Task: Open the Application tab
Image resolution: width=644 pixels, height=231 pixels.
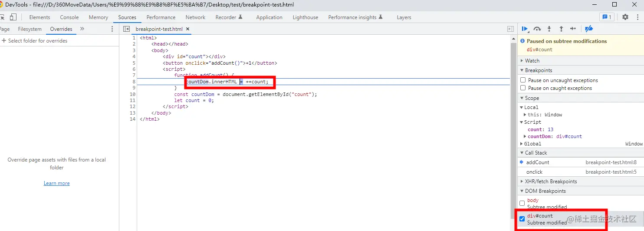Action: 269,17
